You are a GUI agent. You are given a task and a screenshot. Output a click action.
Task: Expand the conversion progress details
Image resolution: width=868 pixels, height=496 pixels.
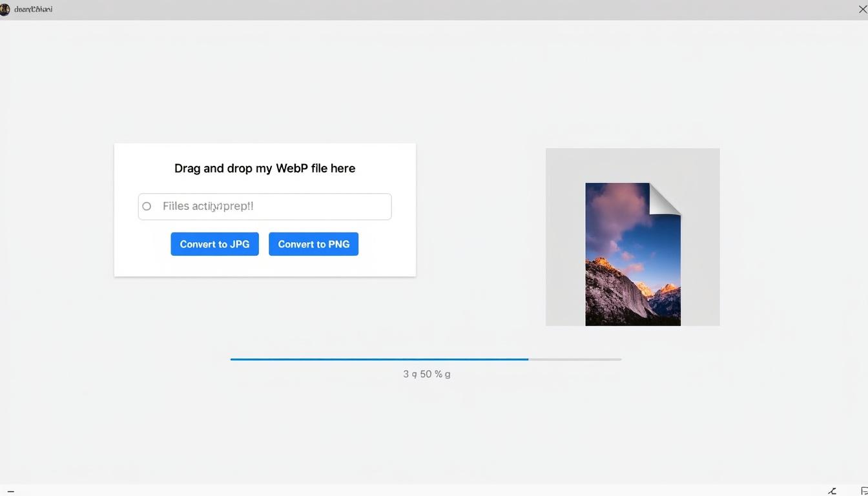pos(426,373)
